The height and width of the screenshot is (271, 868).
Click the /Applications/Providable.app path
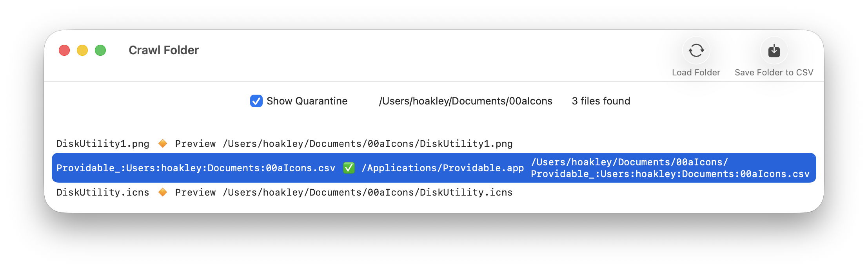pyautogui.click(x=443, y=168)
